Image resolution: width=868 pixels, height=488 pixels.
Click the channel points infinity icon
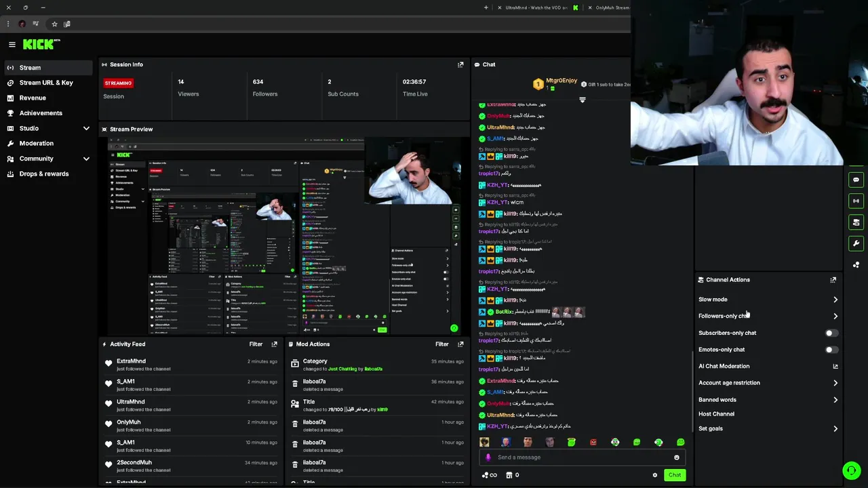click(x=490, y=475)
